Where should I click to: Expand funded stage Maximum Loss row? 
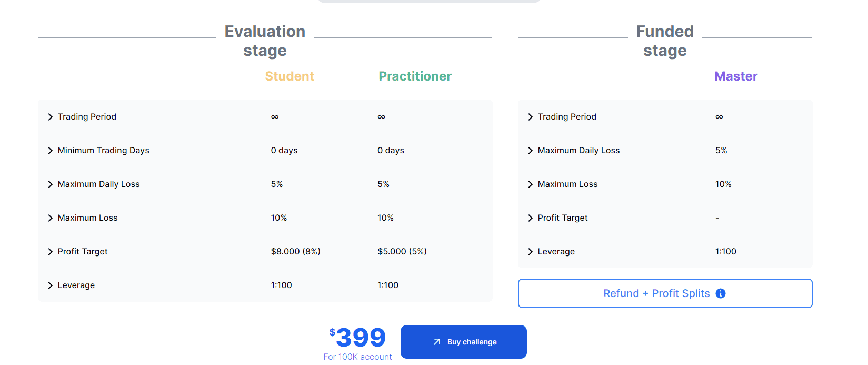[x=531, y=184]
